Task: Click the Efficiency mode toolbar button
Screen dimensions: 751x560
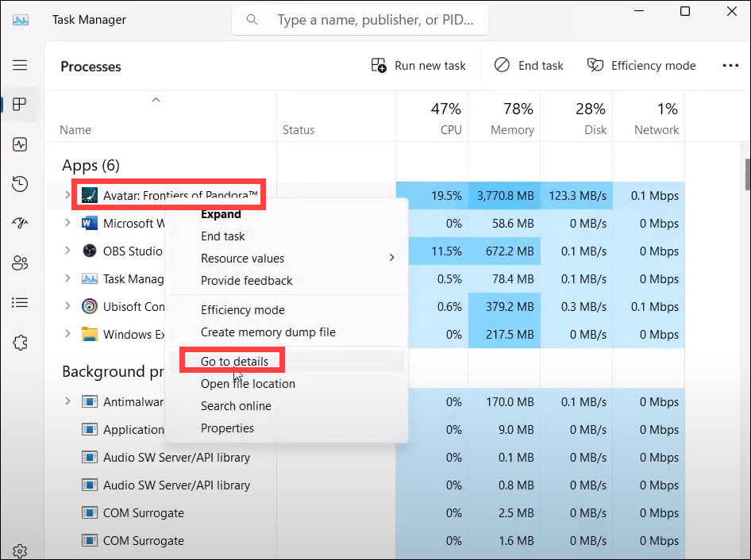Action: tap(641, 66)
